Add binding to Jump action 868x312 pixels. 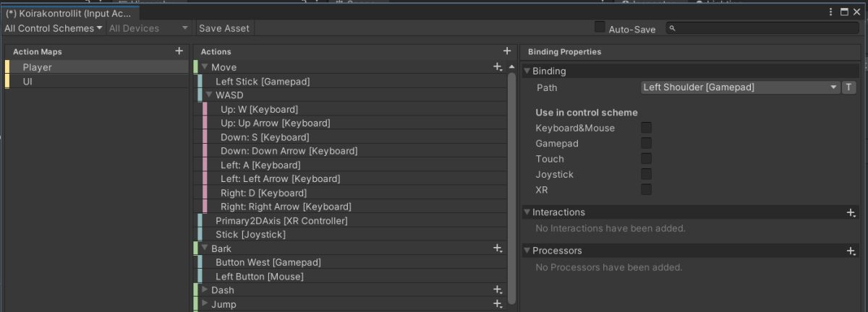click(498, 304)
